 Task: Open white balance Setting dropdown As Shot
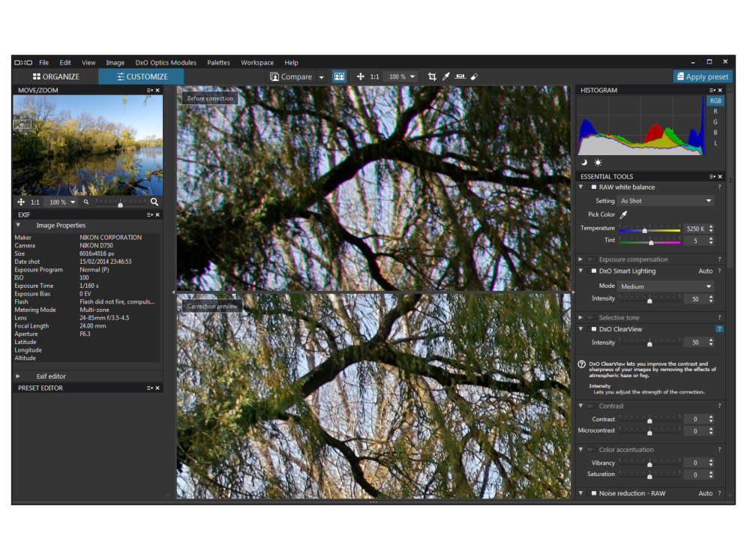[666, 201]
